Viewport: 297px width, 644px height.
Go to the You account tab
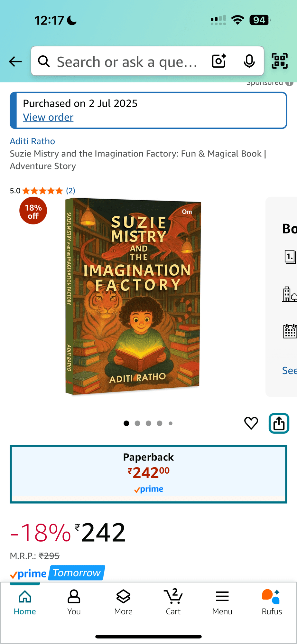click(74, 602)
